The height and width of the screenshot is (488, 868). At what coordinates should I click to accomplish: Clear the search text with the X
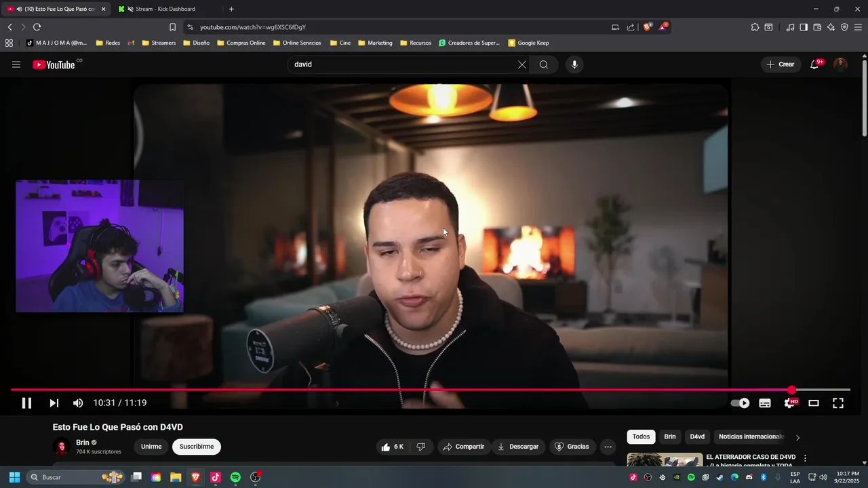point(521,64)
